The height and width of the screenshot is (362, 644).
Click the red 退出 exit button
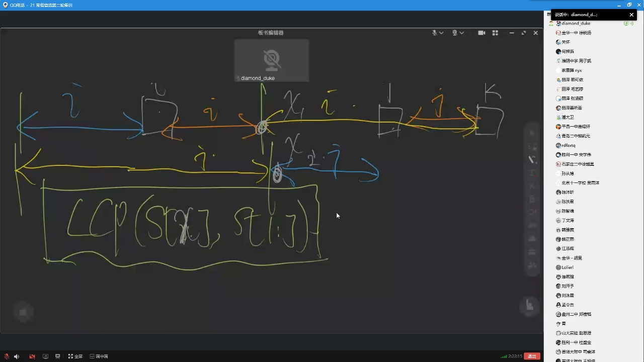[532, 356]
